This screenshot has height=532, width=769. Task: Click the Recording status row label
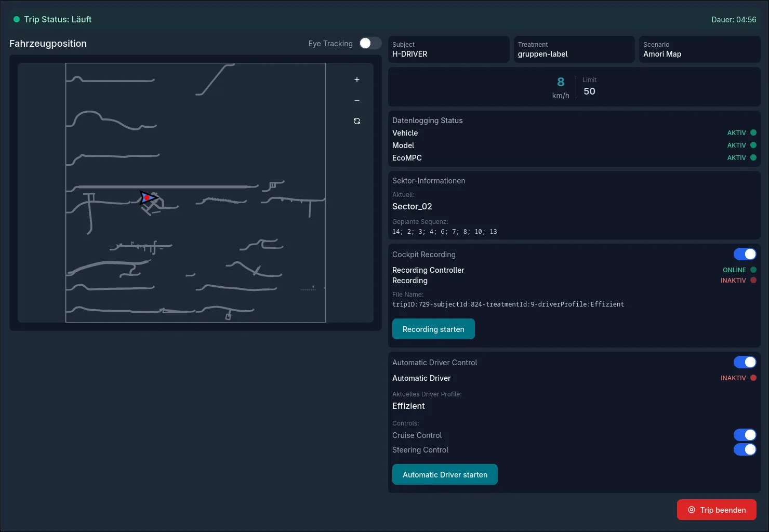pos(410,281)
